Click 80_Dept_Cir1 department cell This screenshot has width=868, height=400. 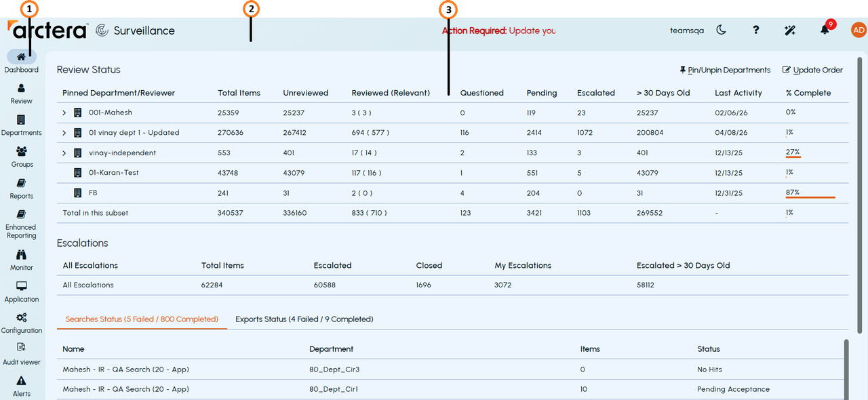[334, 389]
